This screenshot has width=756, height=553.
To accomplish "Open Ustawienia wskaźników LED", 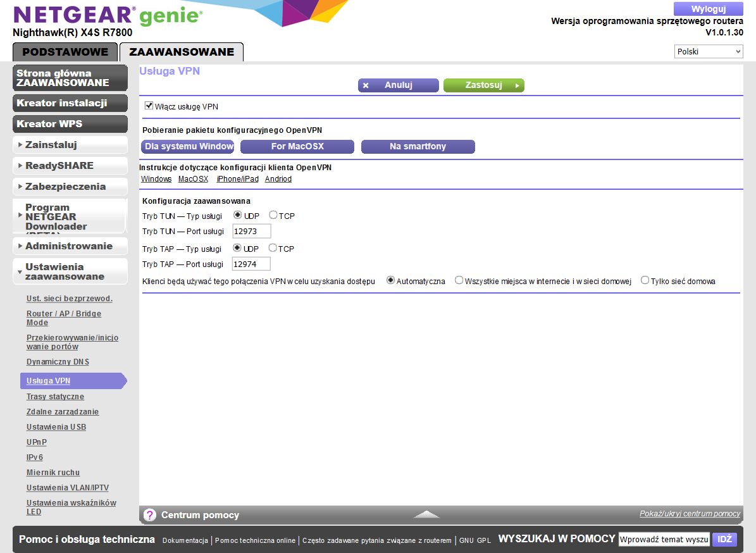I will (x=71, y=507).
